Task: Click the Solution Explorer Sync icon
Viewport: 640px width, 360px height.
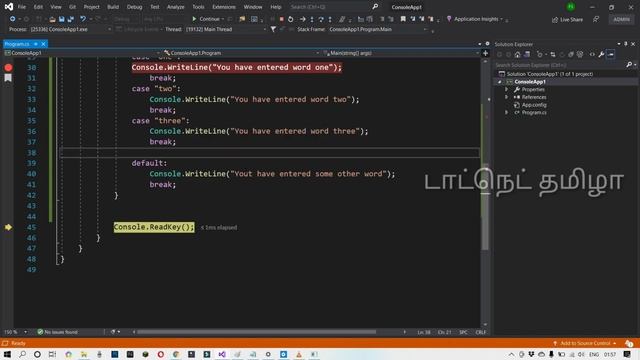Action: click(x=553, y=54)
